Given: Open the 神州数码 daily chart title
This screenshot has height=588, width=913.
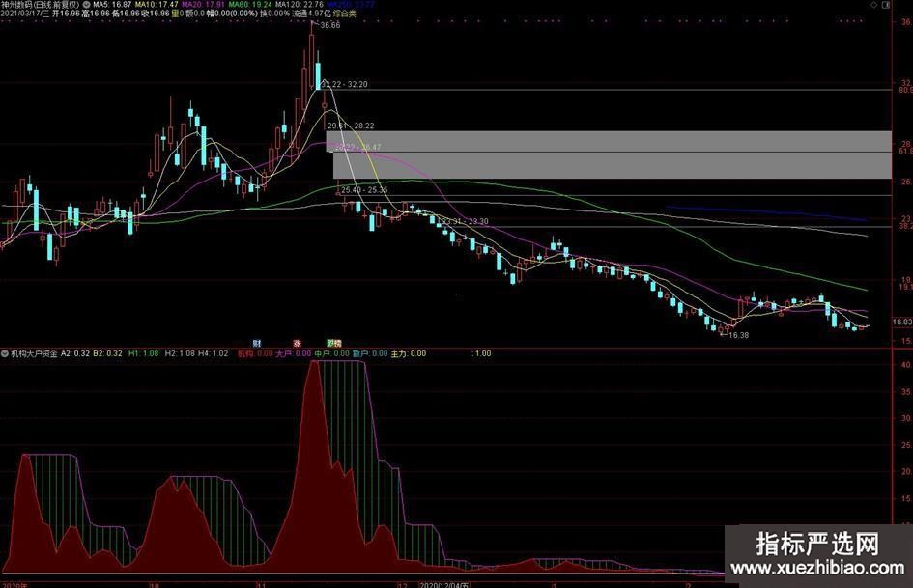Looking at the screenshot, I should pyautogui.click(x=40, y=5).
